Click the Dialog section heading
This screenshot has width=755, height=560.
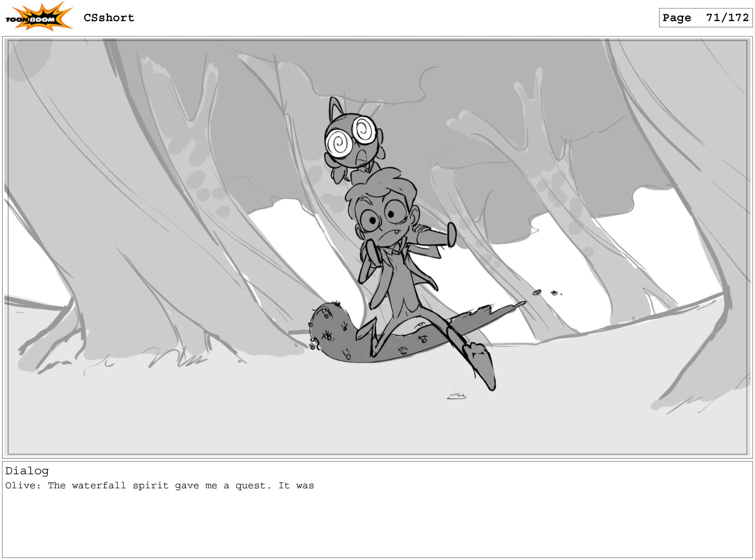(27, 471)
